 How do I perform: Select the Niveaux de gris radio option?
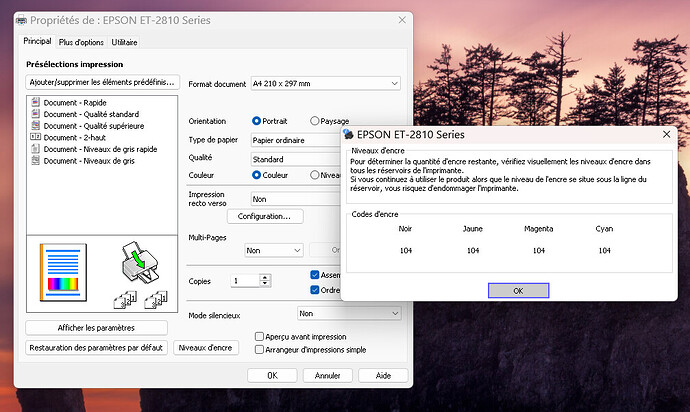(315, 175)
